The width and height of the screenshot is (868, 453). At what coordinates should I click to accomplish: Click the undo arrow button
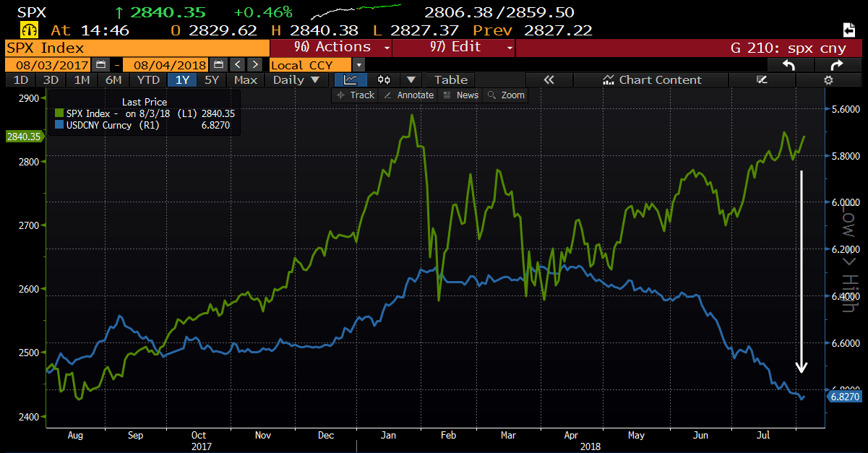pyautogui.click(x=788, y=64)
